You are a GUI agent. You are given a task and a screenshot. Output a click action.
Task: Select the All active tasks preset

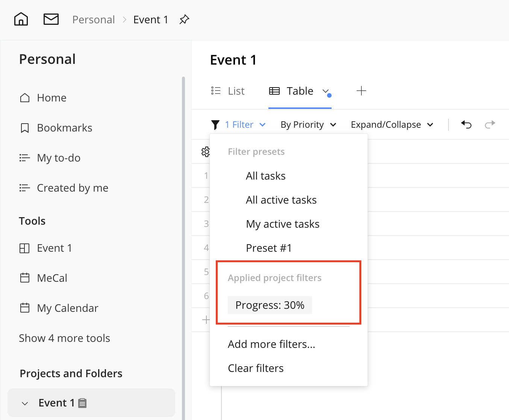pos(281,200)
